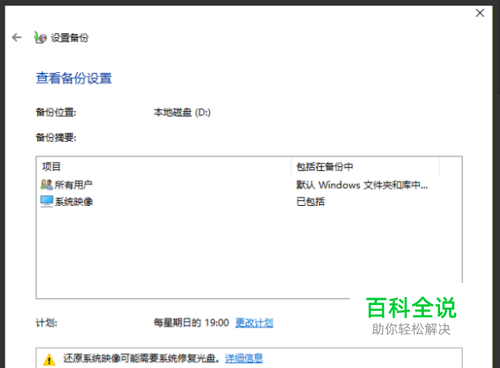Image resolution: width=500 pixels, height=368 pixels.
Task: Select the 系统映像 row text
Action: click(74, 202)
